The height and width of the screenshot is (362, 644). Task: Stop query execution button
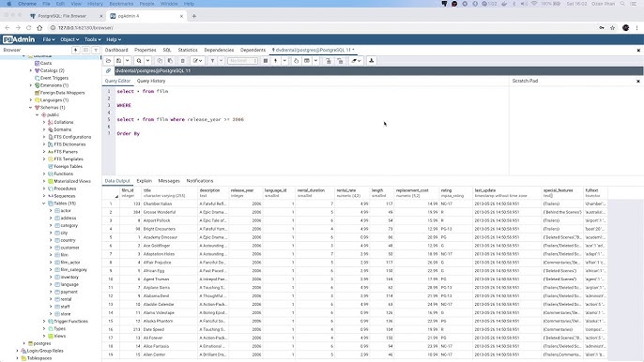point(266,61)
